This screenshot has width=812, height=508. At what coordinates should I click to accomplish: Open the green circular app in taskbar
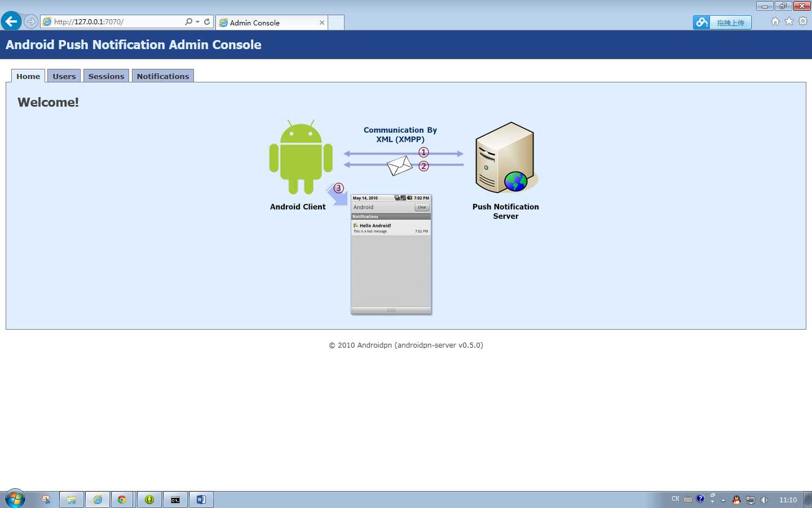[x=149, y=500]
